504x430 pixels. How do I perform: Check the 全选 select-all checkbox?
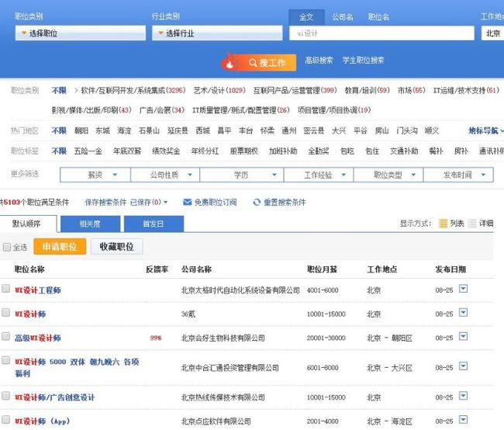click(7, 247)
